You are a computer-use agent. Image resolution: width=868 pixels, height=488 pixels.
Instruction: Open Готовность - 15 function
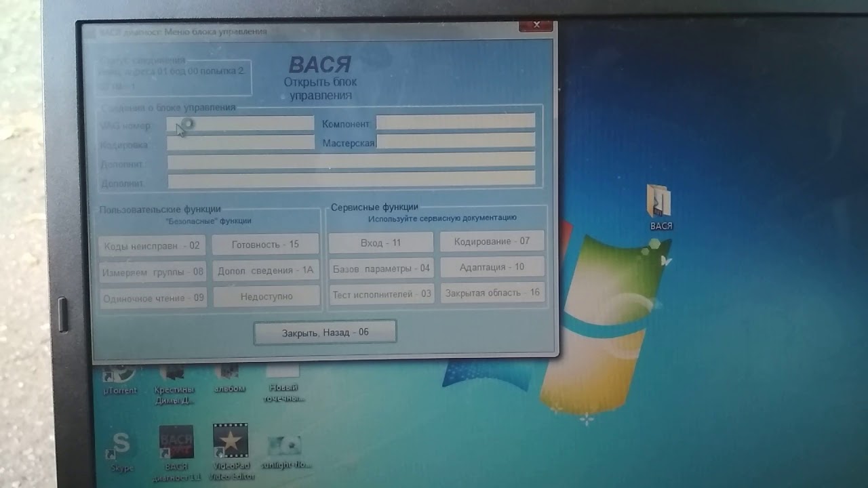point(265,244)
